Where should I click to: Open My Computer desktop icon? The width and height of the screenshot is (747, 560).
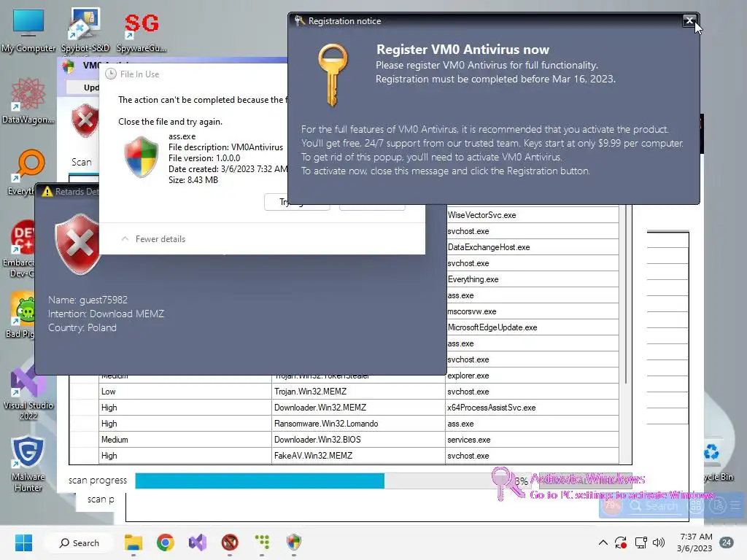[28, 29]
